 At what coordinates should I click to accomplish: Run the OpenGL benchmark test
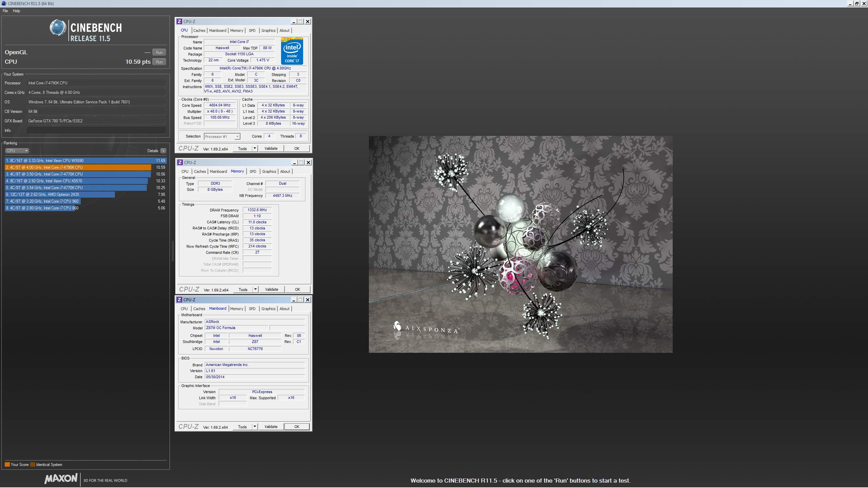click(x=159, y=52)
